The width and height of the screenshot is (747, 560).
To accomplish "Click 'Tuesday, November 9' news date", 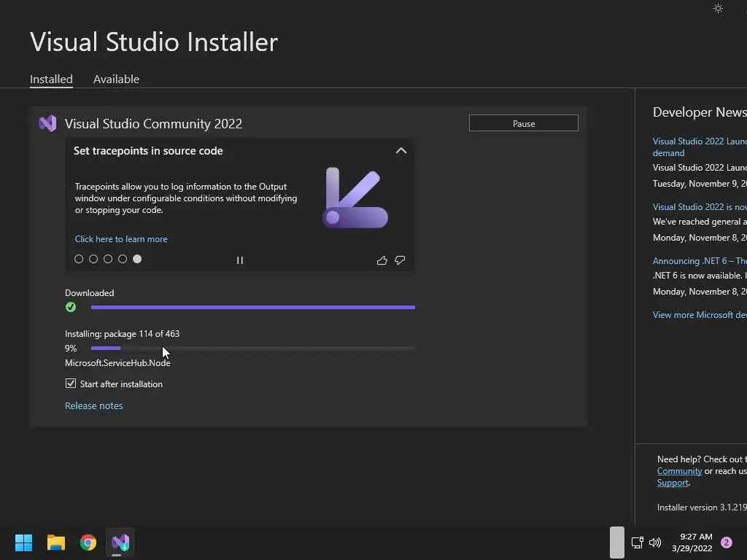I will pos(700,184).
